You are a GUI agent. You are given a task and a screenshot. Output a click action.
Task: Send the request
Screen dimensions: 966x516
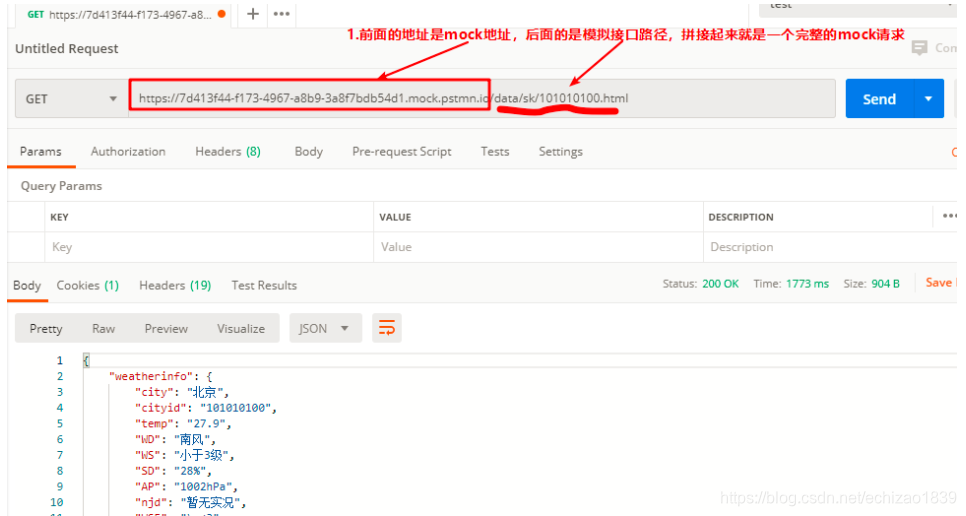[x=879, y=99]
